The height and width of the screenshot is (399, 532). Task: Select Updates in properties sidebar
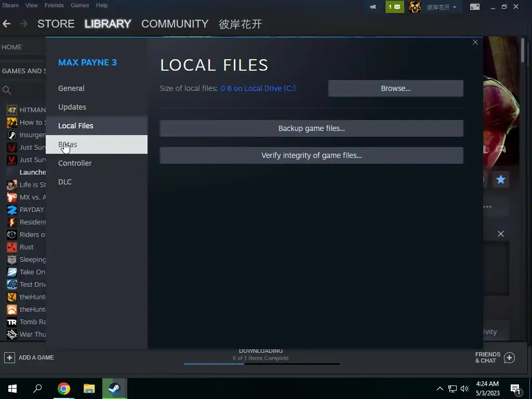pyautogui.click(x=96, y=107)
